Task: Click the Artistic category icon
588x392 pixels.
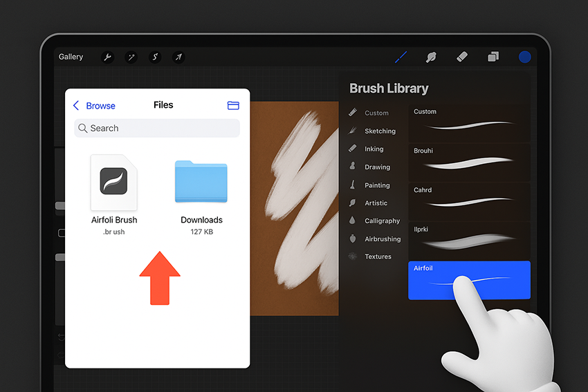Action: (x=353, y=203)
